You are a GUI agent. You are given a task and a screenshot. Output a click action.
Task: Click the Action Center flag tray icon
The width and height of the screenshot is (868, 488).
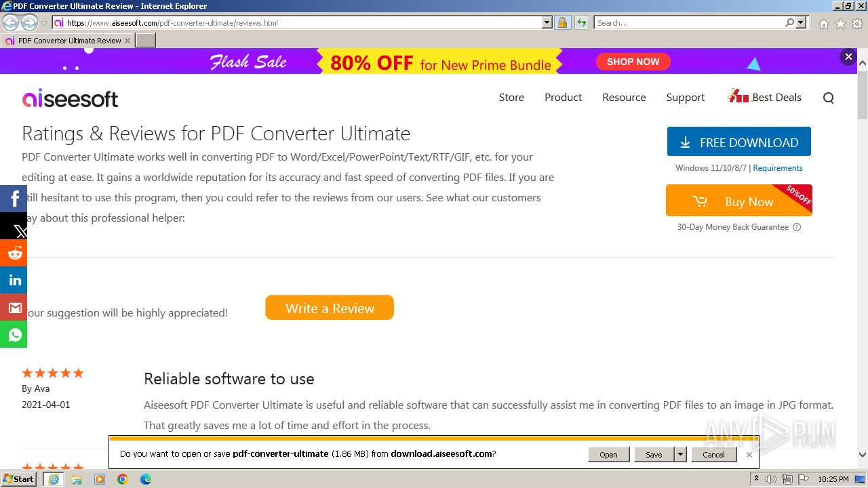(x=802, y=479)
